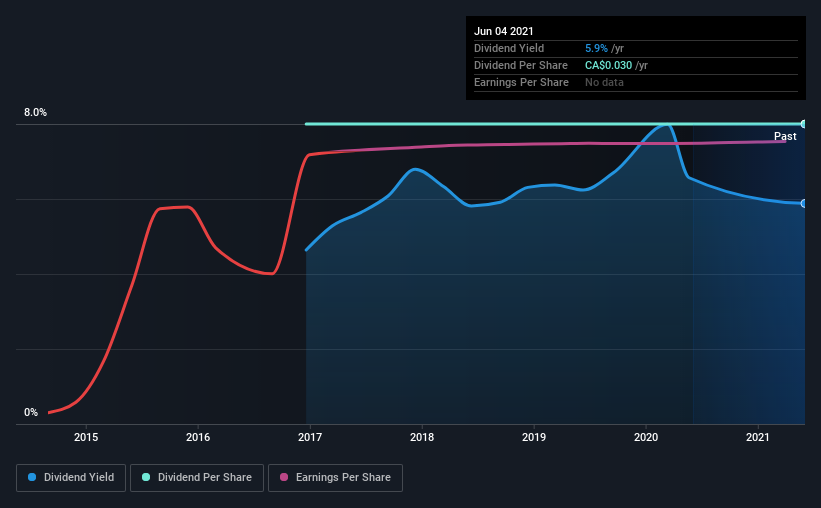This screenshot has height=508, width=821.
Task: Toggle the Dividend Yield legend button
Action: click(71, 478)
